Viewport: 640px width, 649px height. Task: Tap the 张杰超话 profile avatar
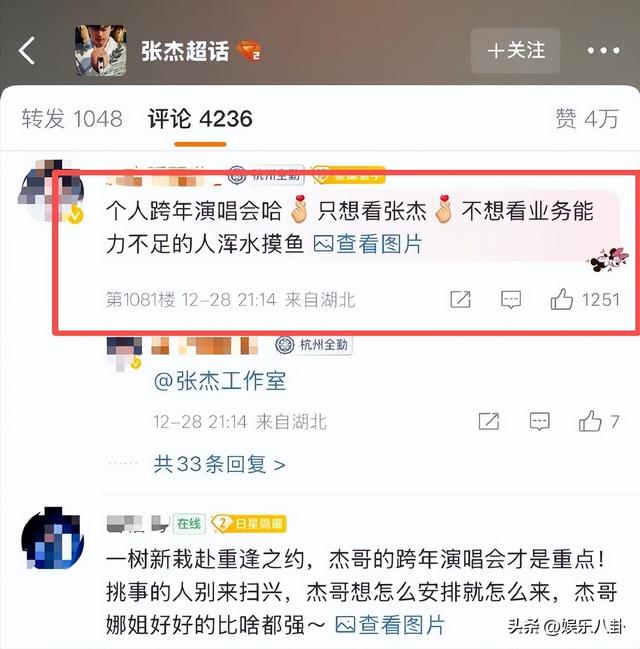[x=101, y=50]
